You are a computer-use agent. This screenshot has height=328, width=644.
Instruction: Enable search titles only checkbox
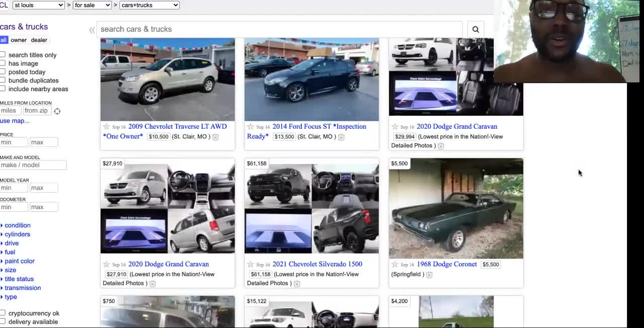click(x=3, y=55)
